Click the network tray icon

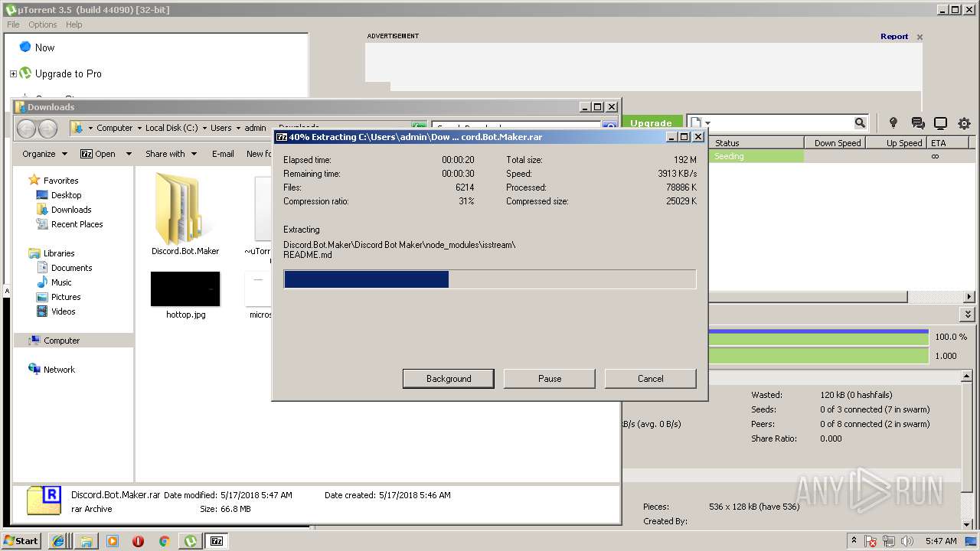(889, 541)
